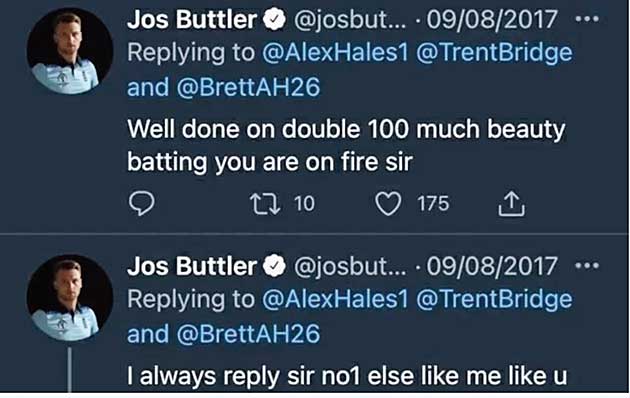
Task: Open share icon on first tweet
Action: click(511, 204)
